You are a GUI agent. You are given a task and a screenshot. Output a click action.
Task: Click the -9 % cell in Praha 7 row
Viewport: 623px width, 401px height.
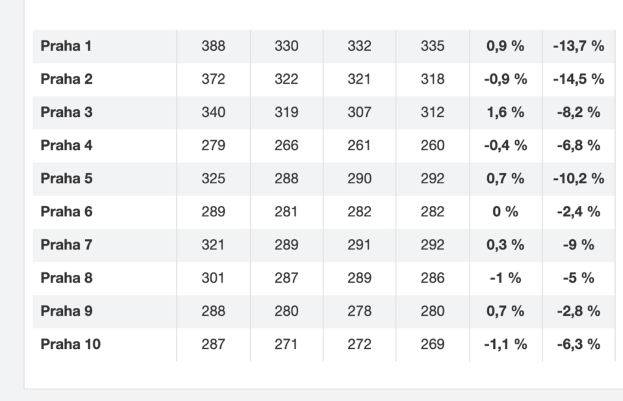(x=578, y=245)
